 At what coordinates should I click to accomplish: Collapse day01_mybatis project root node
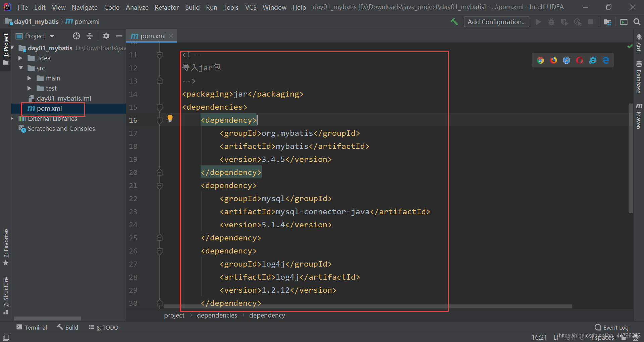13,48
